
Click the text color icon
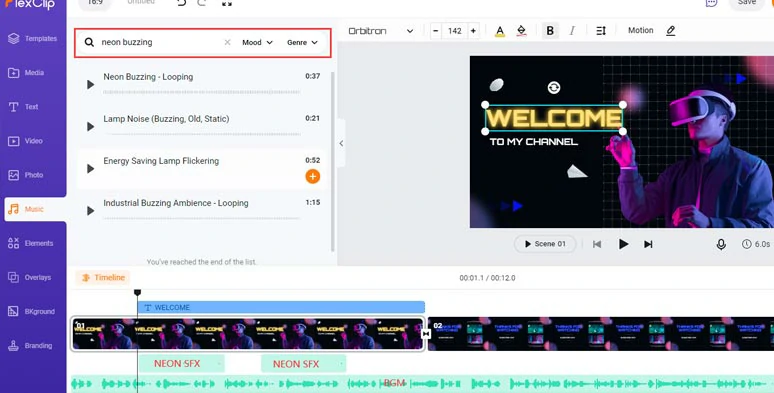(500, 31)
